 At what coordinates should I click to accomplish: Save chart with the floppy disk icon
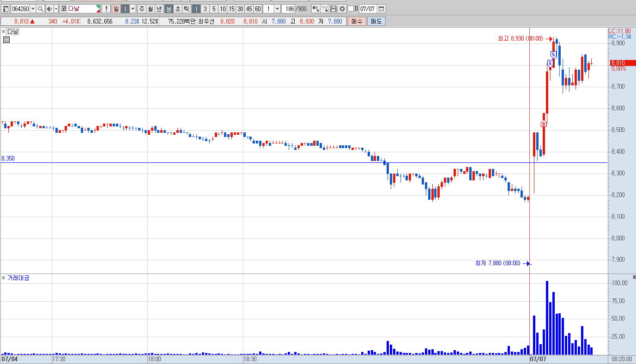click(x=333, y=9)
